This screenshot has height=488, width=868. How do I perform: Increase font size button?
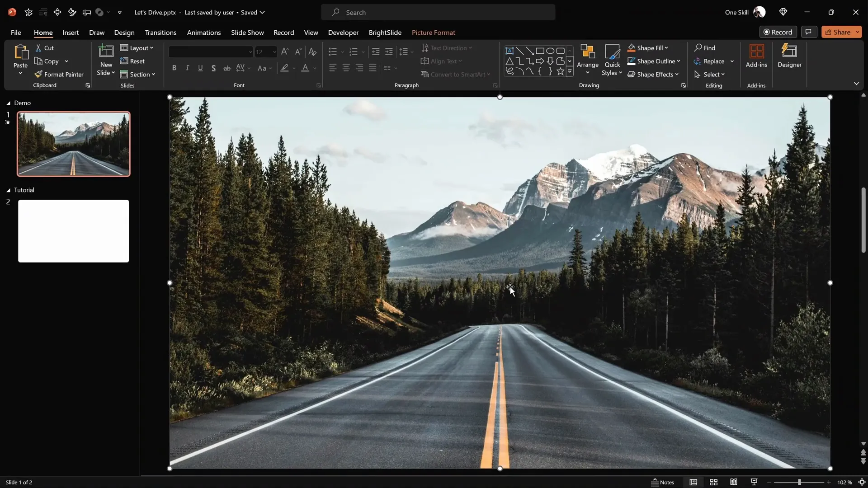tap(285, 52)
